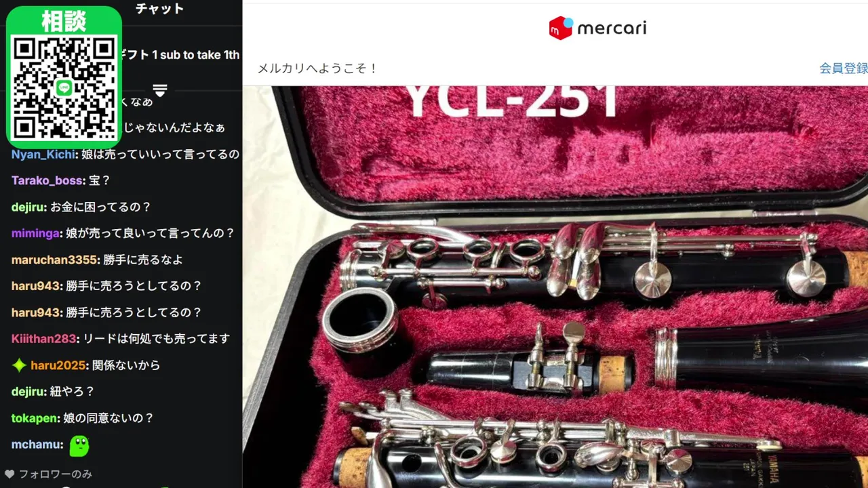This screenshot has width=868, height=488.
Task: Collapse the pinned gift sub banner arrow
Action: 160,90
